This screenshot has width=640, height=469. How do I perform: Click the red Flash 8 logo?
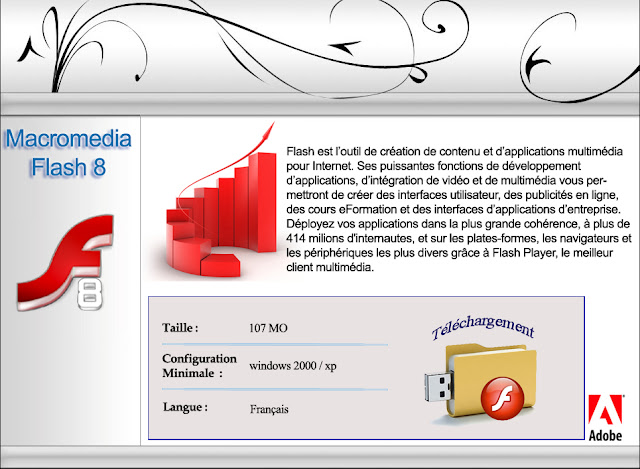tap(65, 263)
